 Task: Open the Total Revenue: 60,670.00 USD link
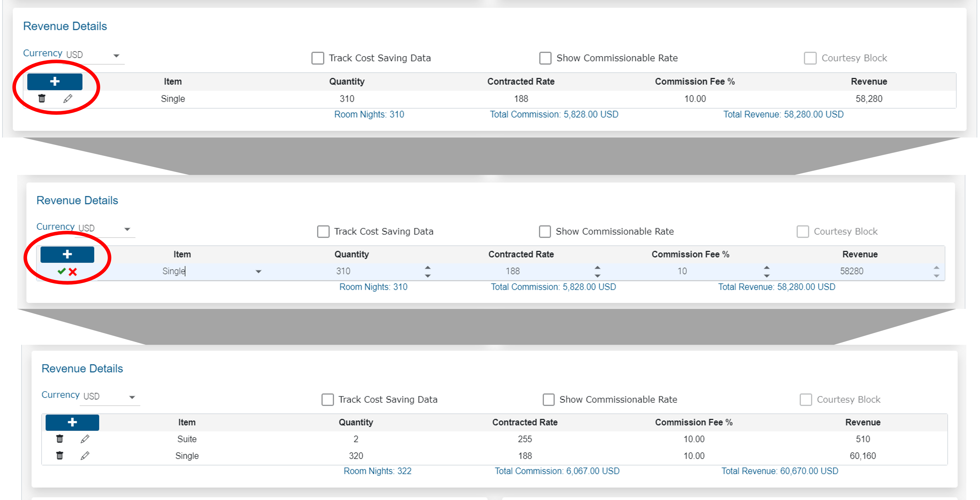[780, 471]
